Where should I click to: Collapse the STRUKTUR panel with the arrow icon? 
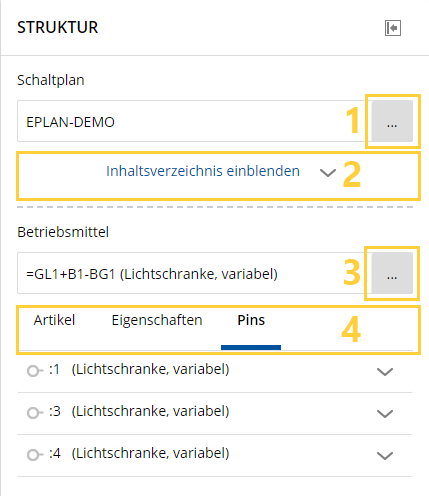[x=393, y=28]
